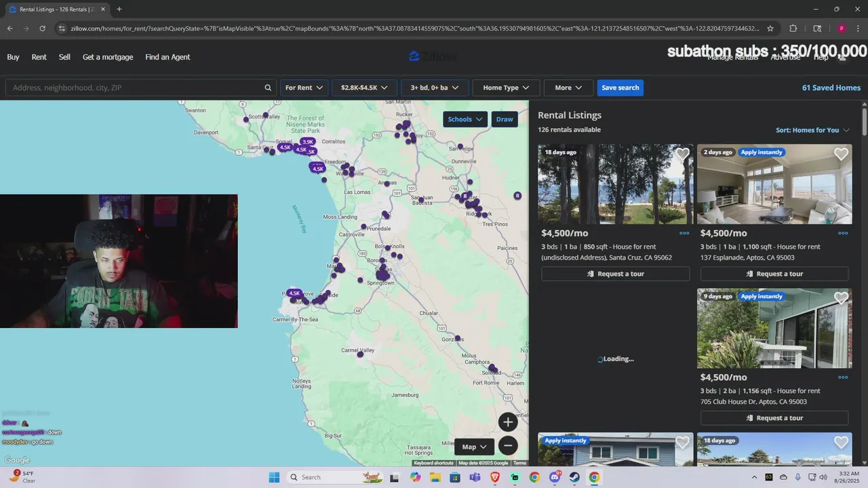The height and width of the screenshot is (488, 868).
Task: Click the volume icon in system tray
Action: pyautogui.click(x=823, y=477)
